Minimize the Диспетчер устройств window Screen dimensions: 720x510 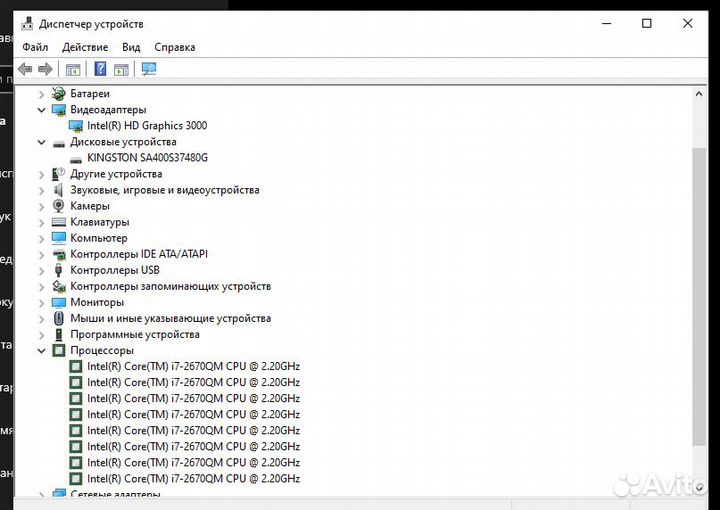(x=607, y=23)
